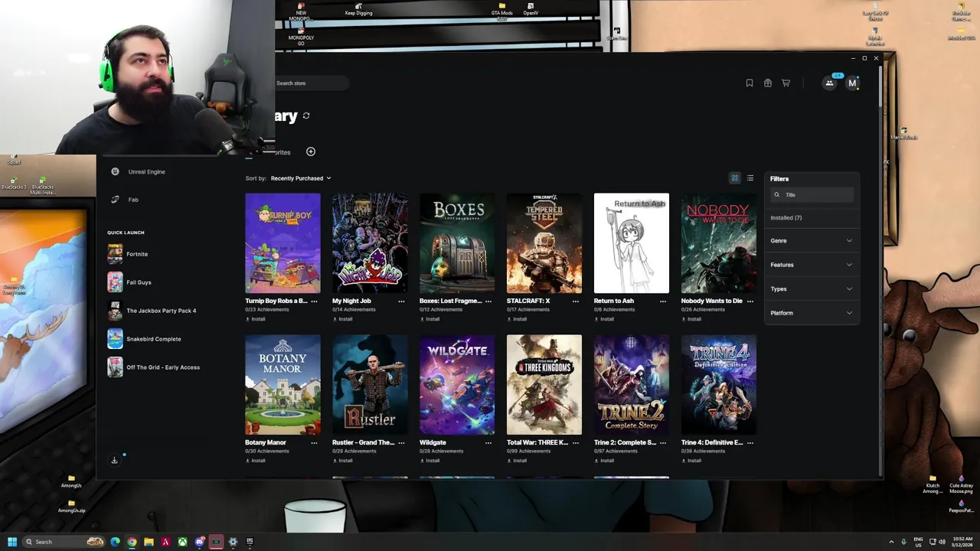Open Google Chrome from the taskbar
The image size is (980, 551).
[x=132, y=542]
